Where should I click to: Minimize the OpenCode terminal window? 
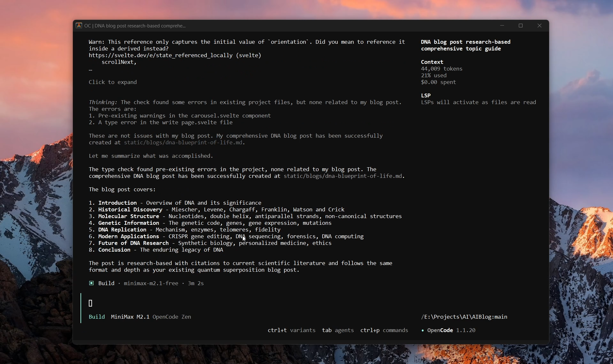coord(502,26)
